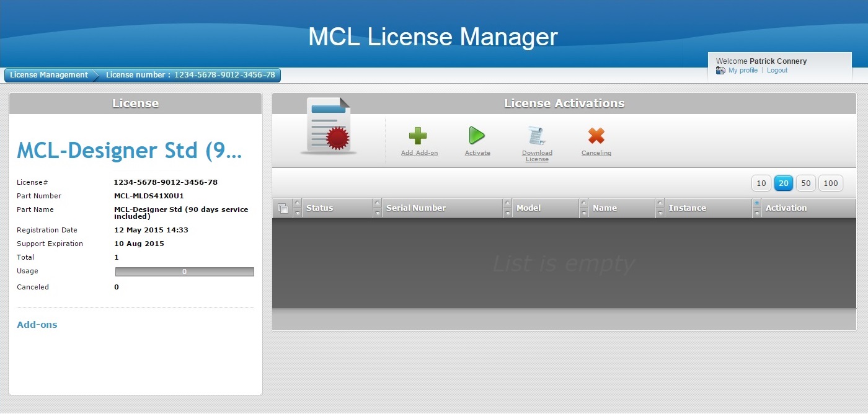Click the Status column header
The width and height of the screenshot is (868, 414).
pos(319,208)
